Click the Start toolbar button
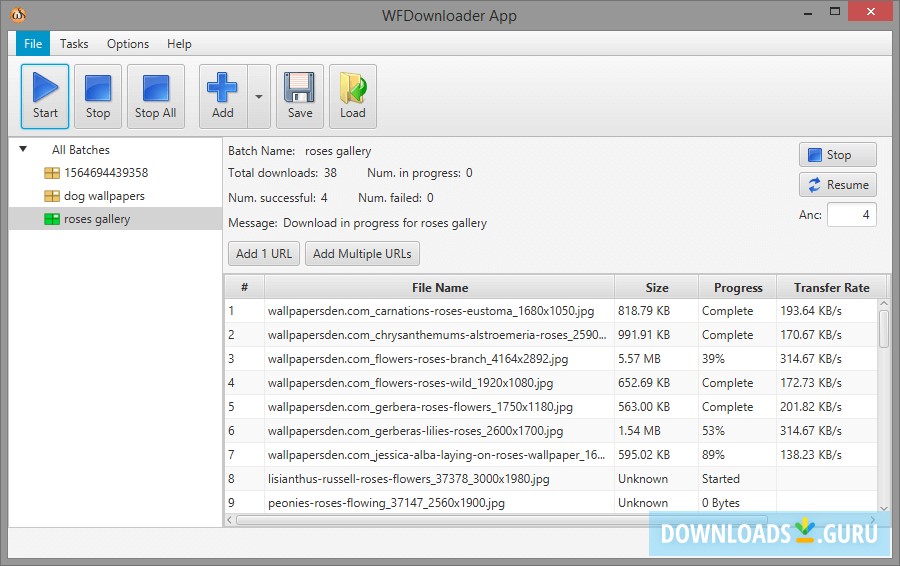The width and height of the screenshot is (900, 566). point(45,96)
